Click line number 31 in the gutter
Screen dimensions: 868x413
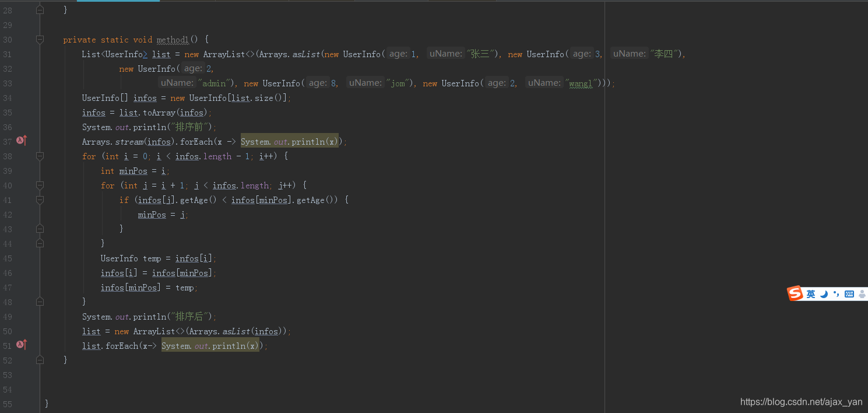(x=8, y=54)
